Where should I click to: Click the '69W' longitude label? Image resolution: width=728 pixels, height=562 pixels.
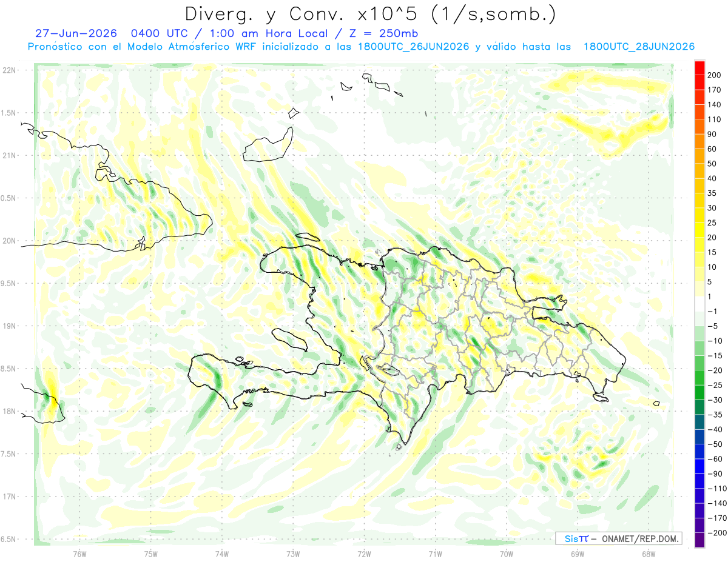coord(578,554)
